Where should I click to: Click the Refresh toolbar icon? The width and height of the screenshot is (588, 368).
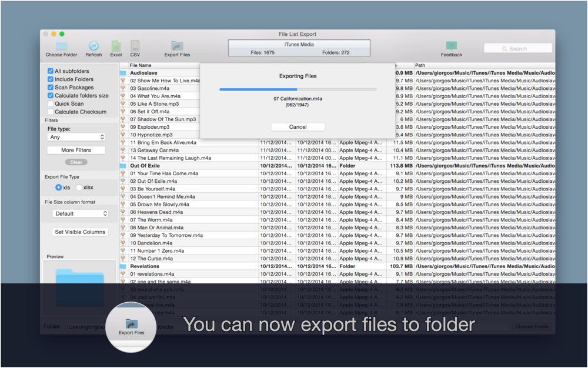coord(93,46)
